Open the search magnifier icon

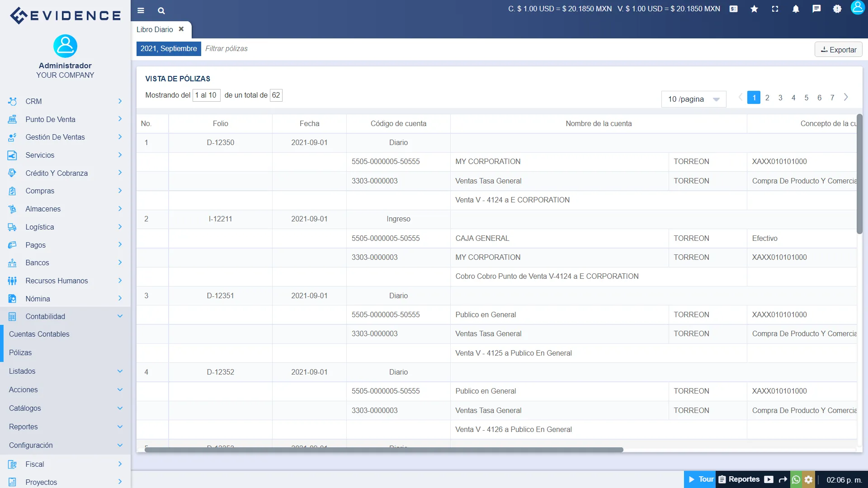[161, 10]
